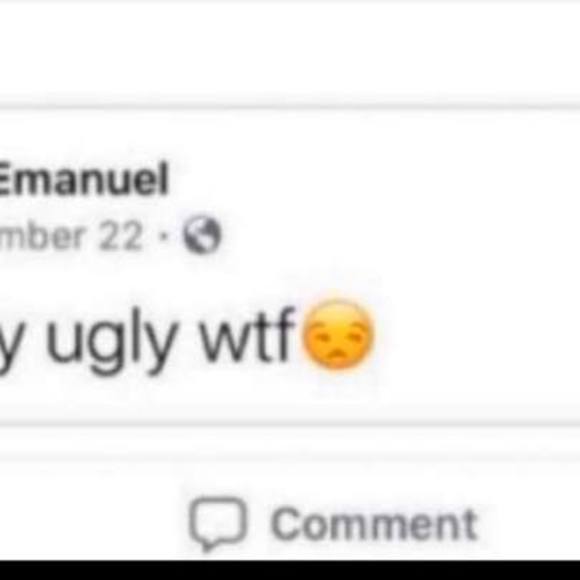Click empty space left of Comment icon
This screenshot has height=580, width=580.
coord(92,524)
